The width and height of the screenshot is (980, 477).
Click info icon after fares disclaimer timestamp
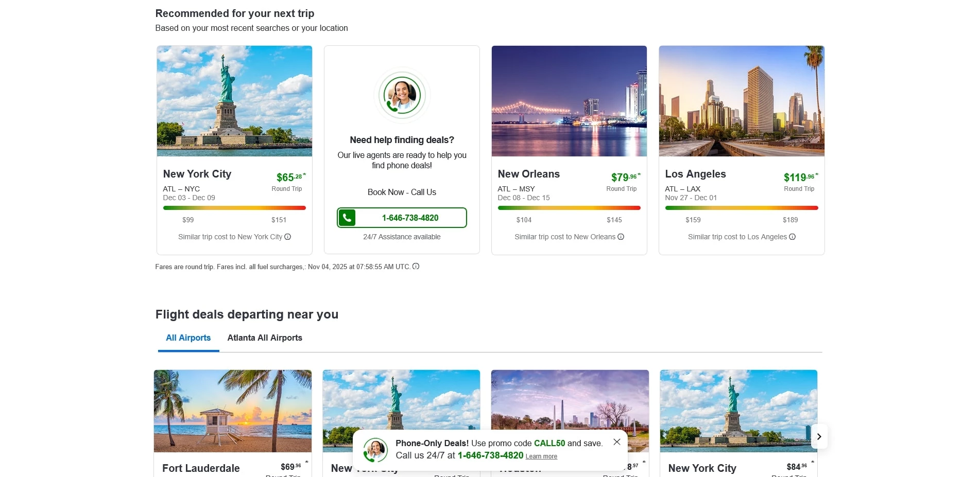click(416, 267)
